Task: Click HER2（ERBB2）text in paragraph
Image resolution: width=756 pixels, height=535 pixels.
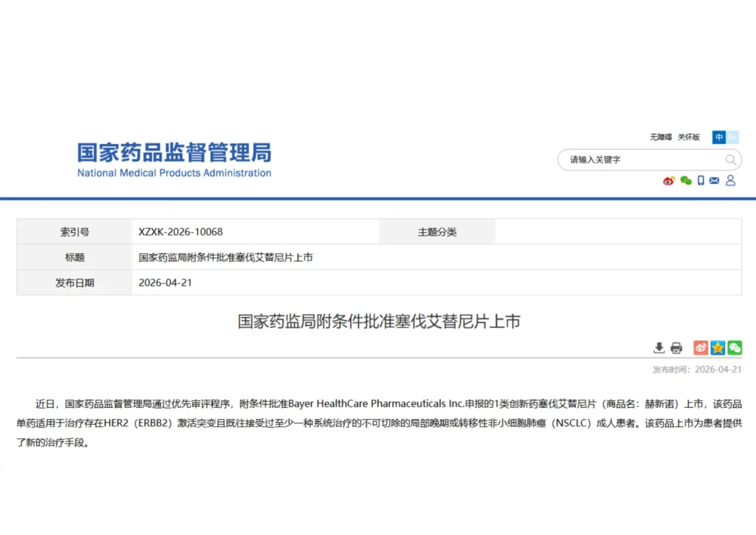Action: 138,423
